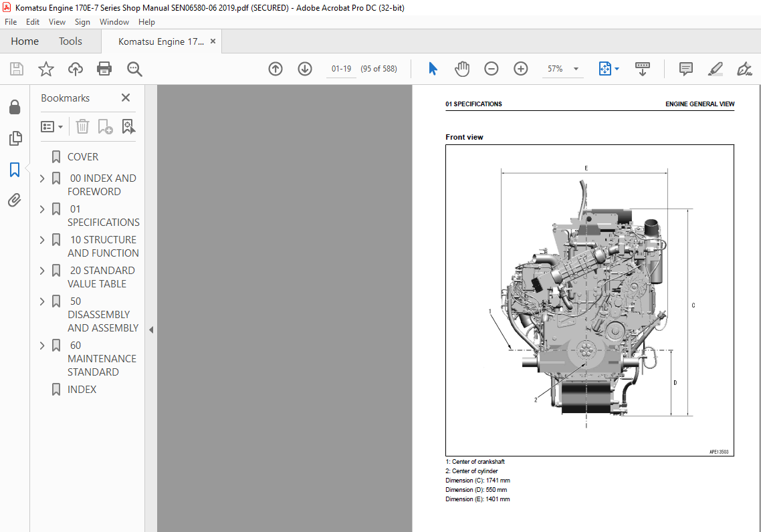Open attachments paperclip panel
The image size is (761, 532).
15,200
